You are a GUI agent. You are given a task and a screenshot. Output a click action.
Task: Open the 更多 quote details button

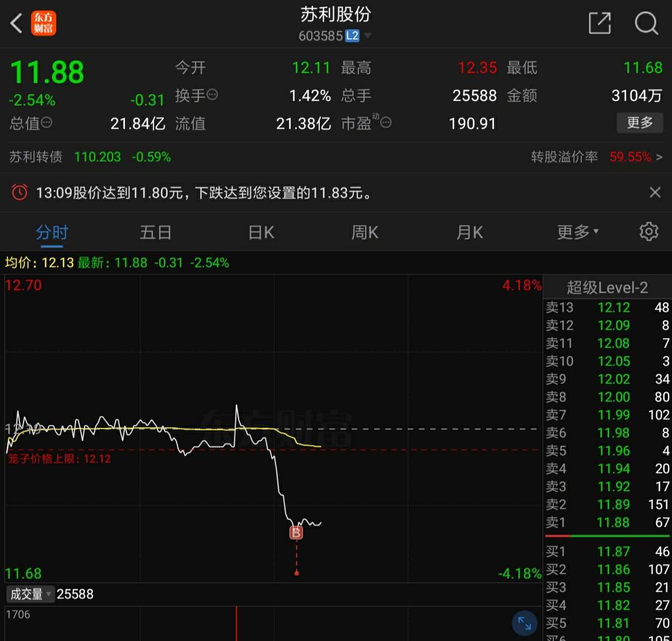(x=640, y=123)
